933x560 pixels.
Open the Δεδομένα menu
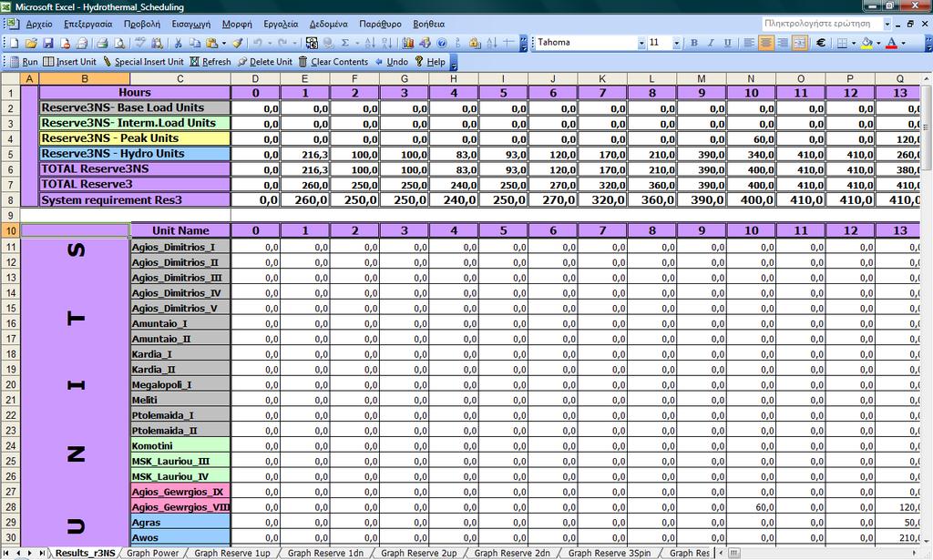[328, 24]
